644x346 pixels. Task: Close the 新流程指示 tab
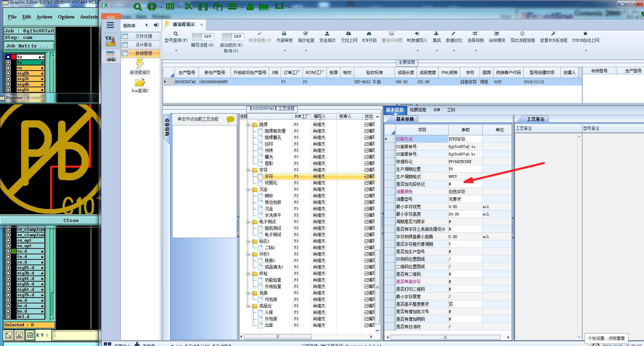click(202, 25)
